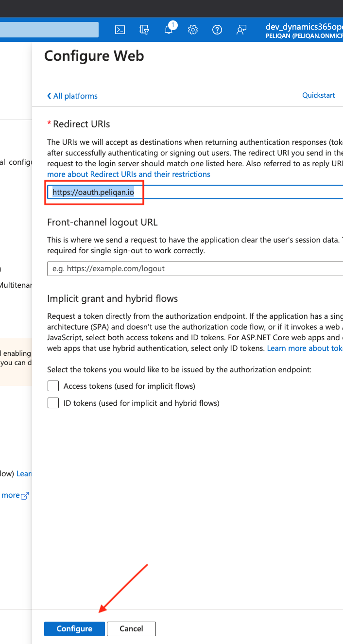Open the dev_dynamics365 account menu
The image size is (343, 644).
coord(304,31)
